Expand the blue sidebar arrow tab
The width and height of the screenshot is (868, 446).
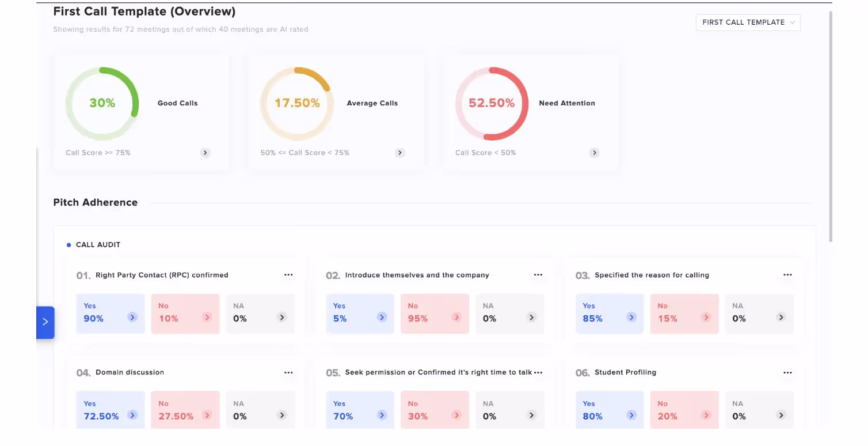coord(45,322)
